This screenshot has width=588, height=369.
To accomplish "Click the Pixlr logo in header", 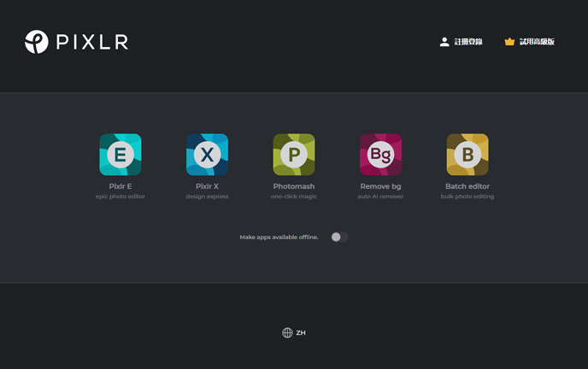I will pos(77,42).
